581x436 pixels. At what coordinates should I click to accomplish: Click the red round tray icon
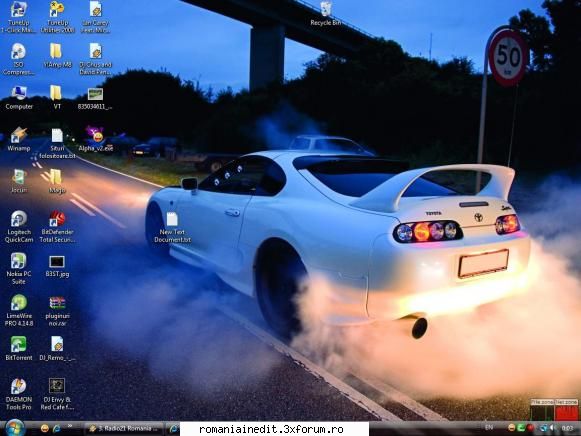530,428
